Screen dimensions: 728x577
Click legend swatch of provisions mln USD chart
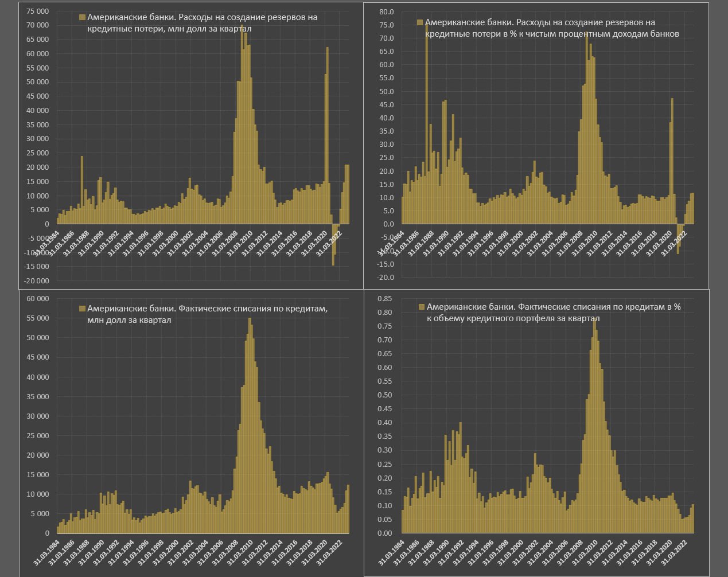(x=82, y=17)
